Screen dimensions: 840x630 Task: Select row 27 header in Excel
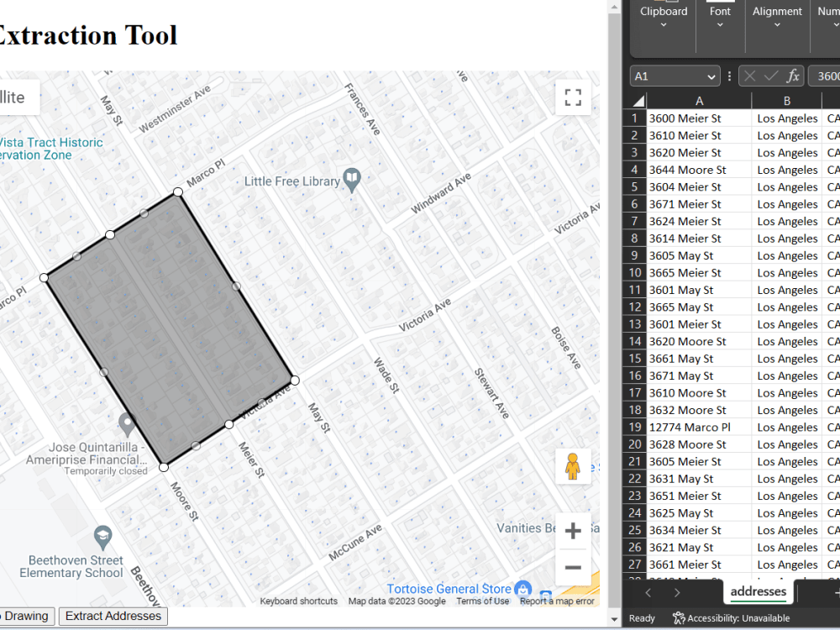pyautogui.click(x=634, y=564)
